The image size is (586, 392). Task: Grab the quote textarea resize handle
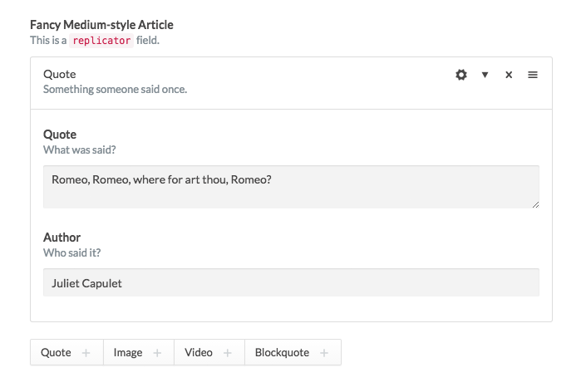point(534,203)
